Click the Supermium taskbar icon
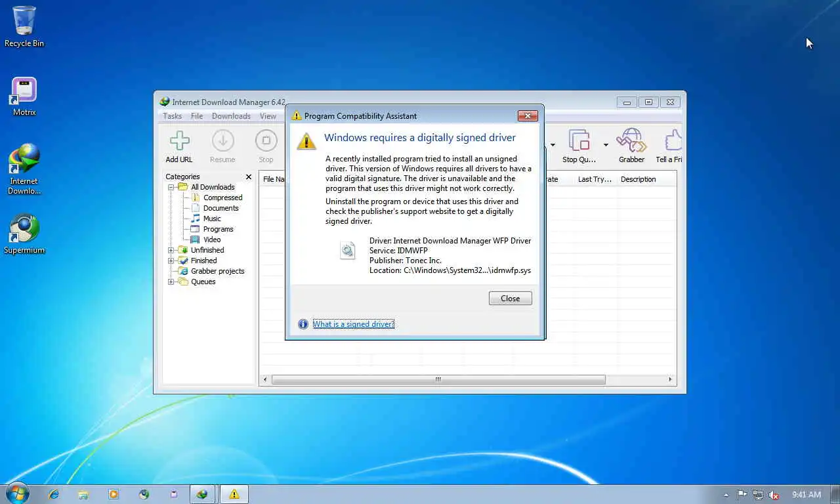Image resolution: width=840 pixels, height=504 pixels. pos(144,494)
